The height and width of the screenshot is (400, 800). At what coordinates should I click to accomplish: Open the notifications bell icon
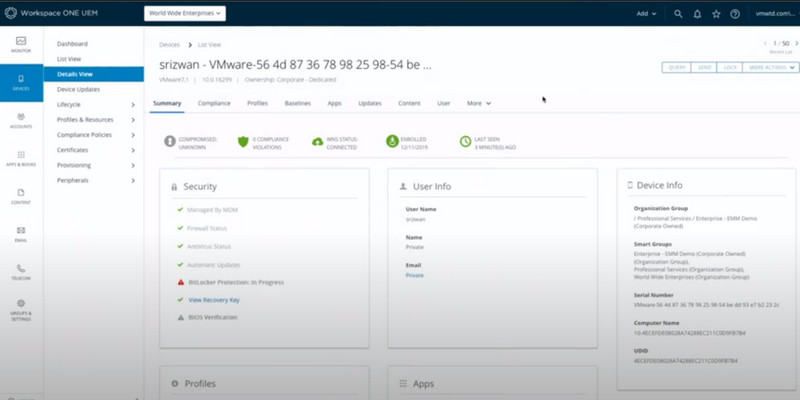(697, 14)
